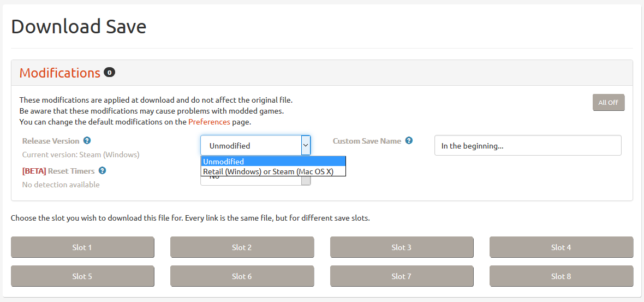Select the Unmodified option in list
The image size is (644, 302).
(273, 161)
